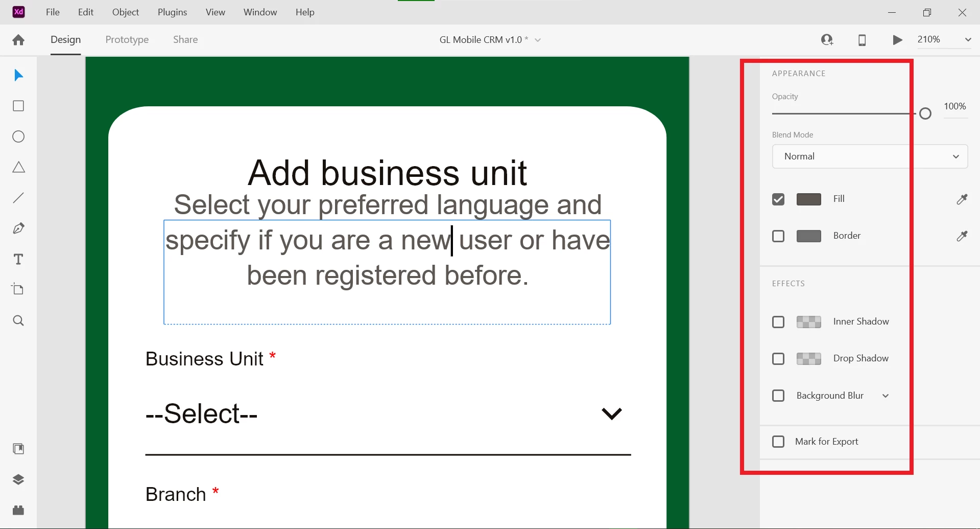Click the mobile device preview icon

(x=862, y=40)
